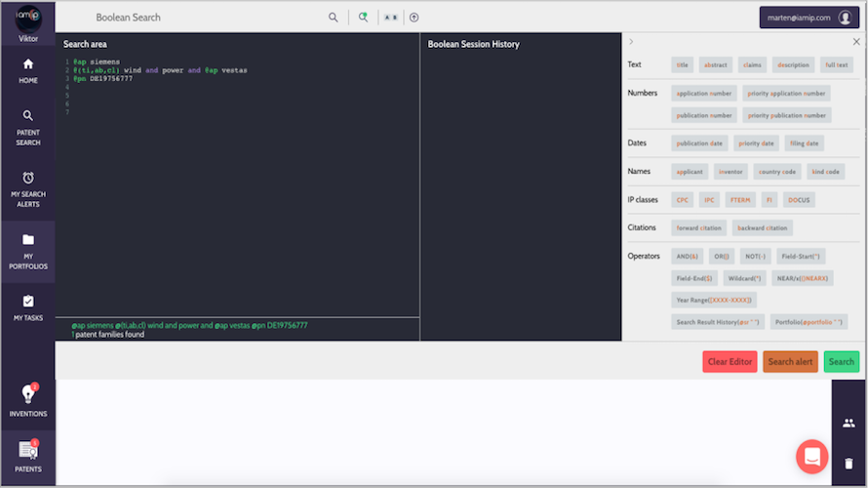The width and height of the screenshot is (868, 488).
Task: Open Inventions lightbulb section
Action: tap(27, 400)
